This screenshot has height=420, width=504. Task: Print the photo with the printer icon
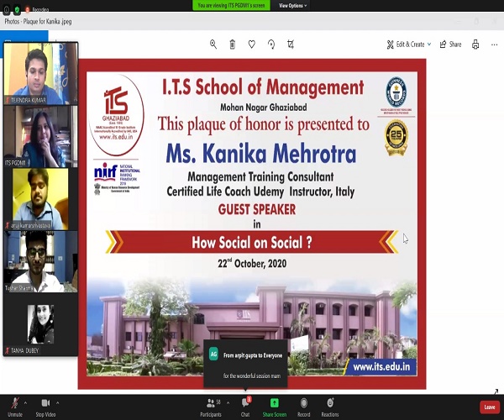click(x=475, y=45)
